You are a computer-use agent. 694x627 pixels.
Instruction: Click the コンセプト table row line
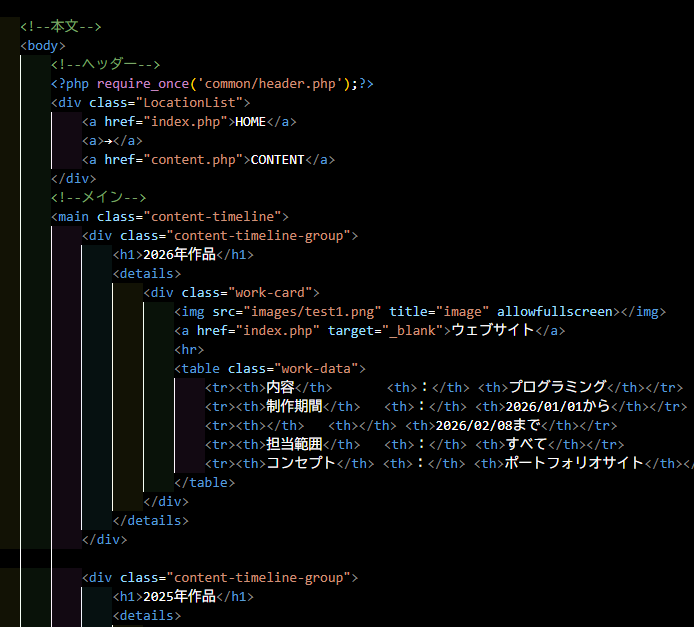[450, 464]
